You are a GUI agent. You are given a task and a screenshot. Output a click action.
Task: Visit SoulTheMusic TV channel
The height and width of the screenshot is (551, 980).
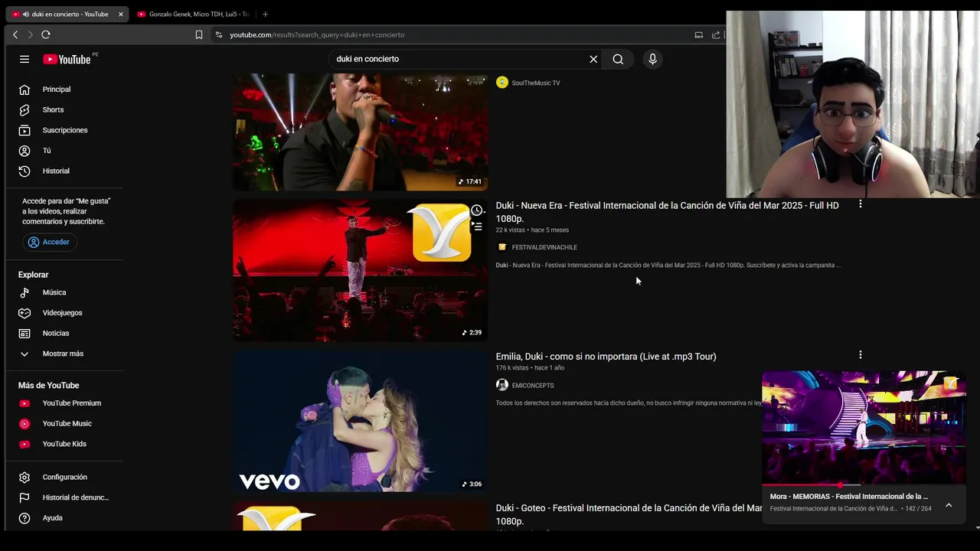[536, 83]
